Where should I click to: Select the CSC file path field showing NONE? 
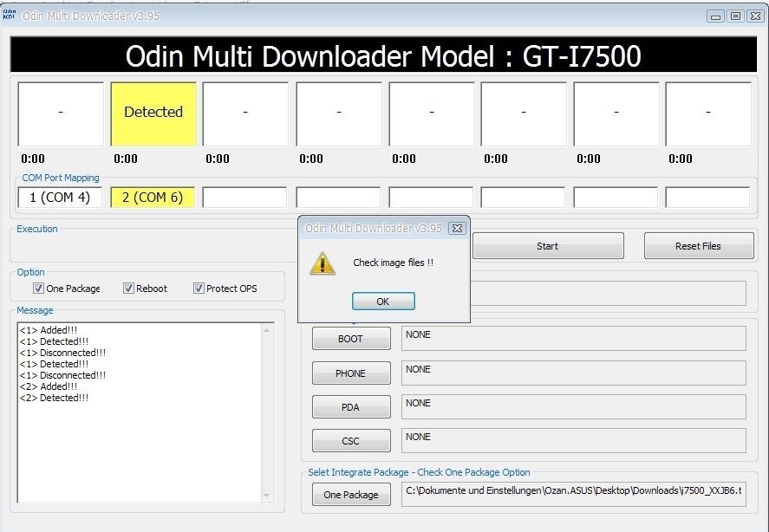tap(573, 441)
